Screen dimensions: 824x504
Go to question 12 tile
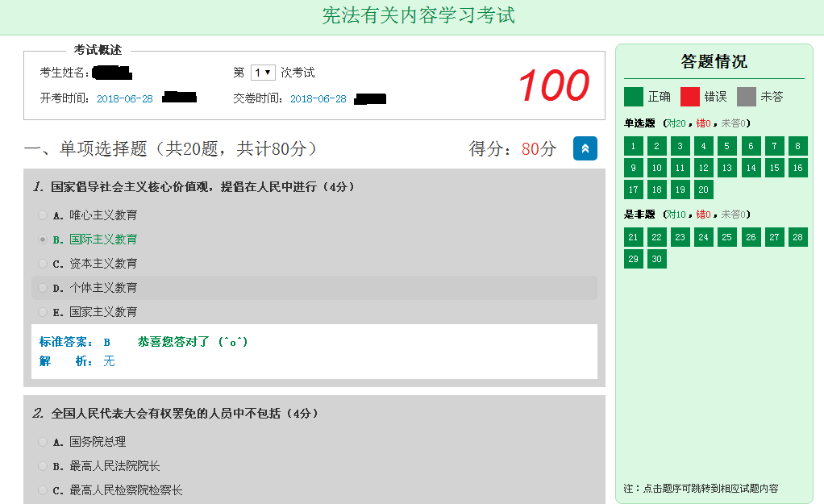[704, 168]
